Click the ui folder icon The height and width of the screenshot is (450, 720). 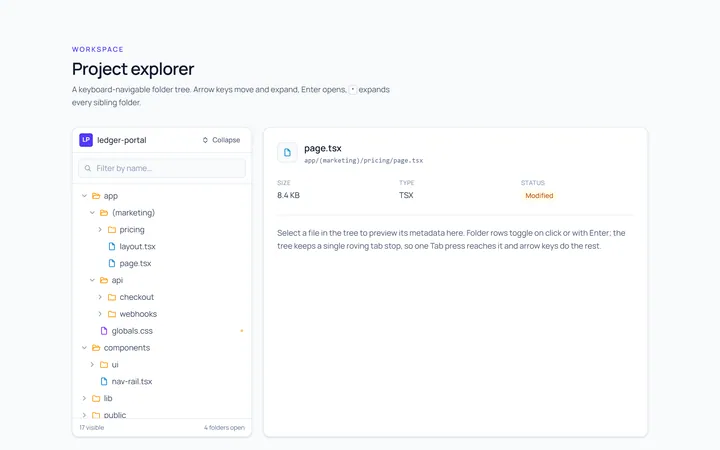(104, 365)
